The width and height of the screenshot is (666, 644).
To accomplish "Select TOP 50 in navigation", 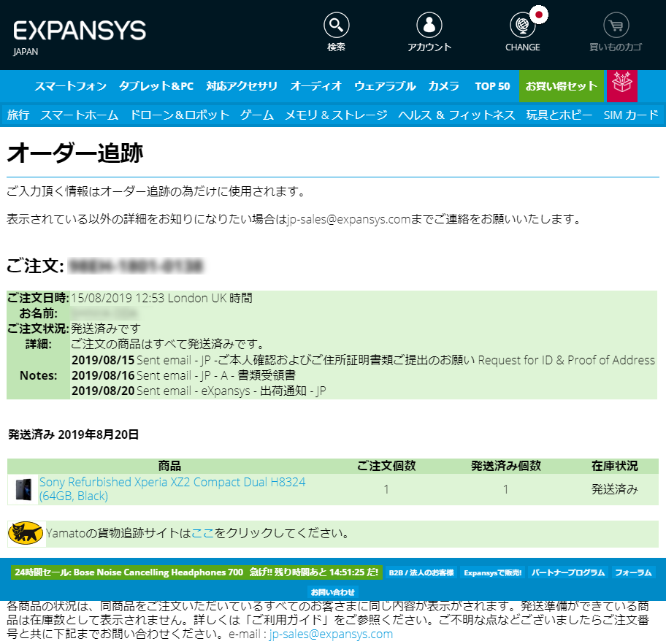I will click(492, 86).
